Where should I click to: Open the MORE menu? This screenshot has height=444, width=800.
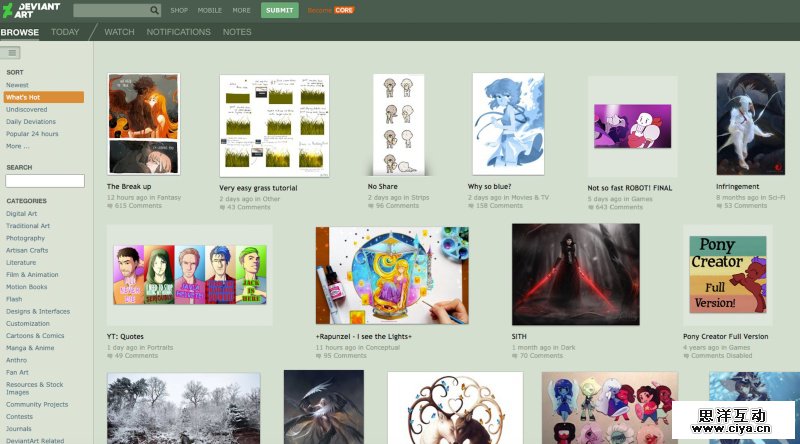(241, 10)
